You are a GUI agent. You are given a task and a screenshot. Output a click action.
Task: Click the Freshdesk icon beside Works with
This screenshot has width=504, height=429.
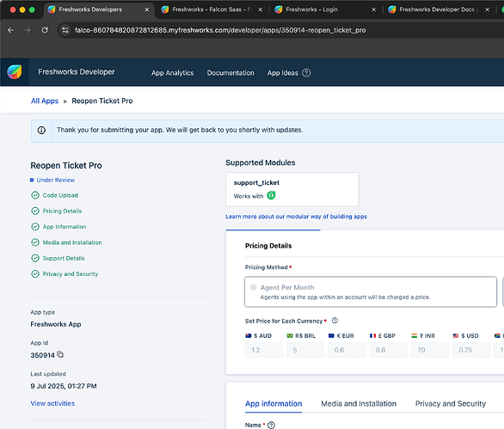(271, 195)
